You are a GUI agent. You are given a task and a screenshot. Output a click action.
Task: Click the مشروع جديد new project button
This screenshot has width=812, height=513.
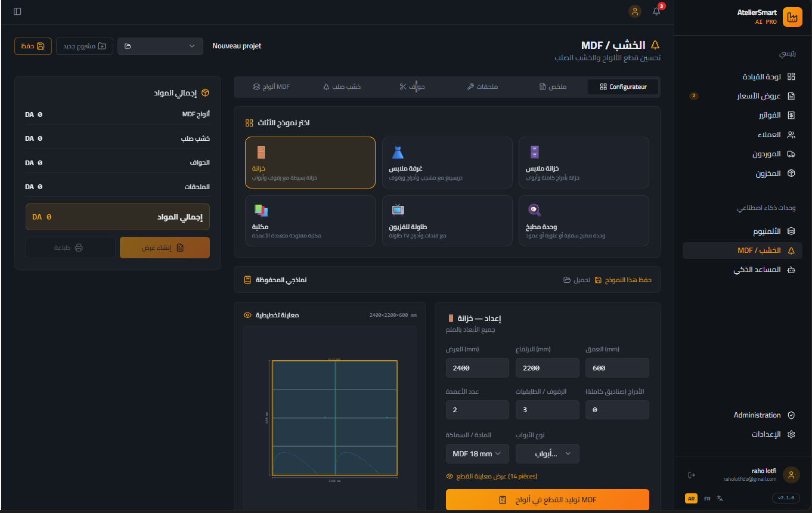(x=84, y=46)
